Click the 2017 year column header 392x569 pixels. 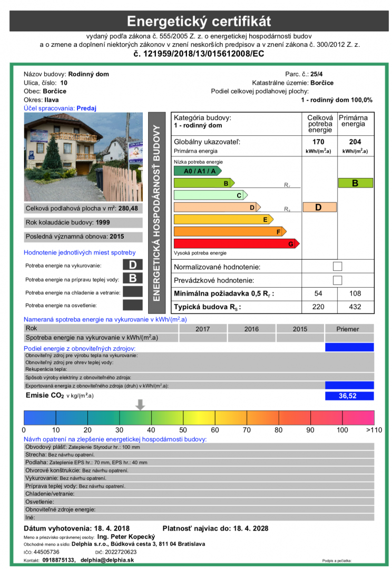tap(202, 329)
